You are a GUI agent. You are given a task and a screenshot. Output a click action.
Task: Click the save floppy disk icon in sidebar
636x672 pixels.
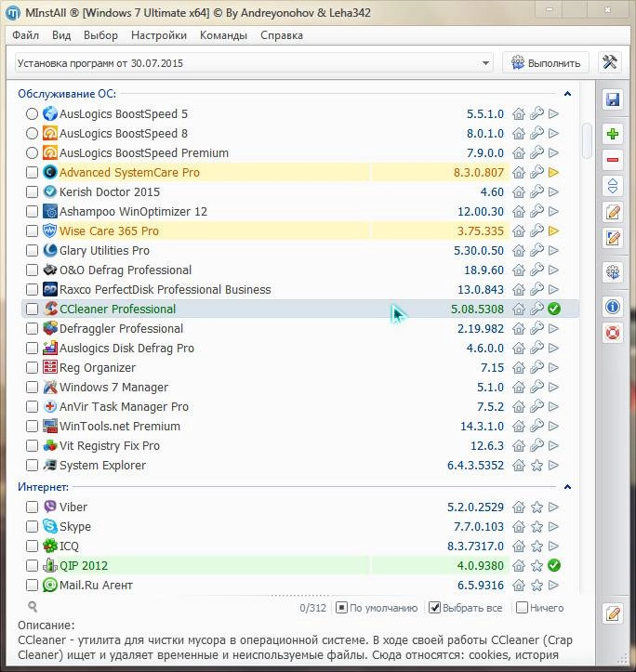(x=613, y=99)
